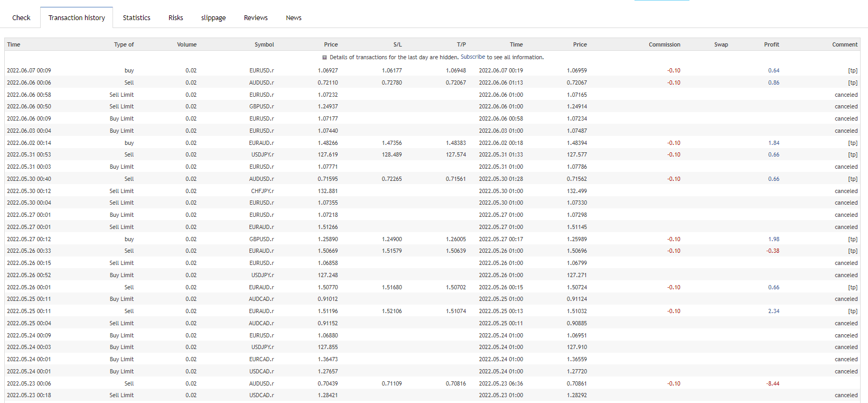Click open price 1.07771
The height and width of the screenshot is (403, 868).
[x=328, y=167]
